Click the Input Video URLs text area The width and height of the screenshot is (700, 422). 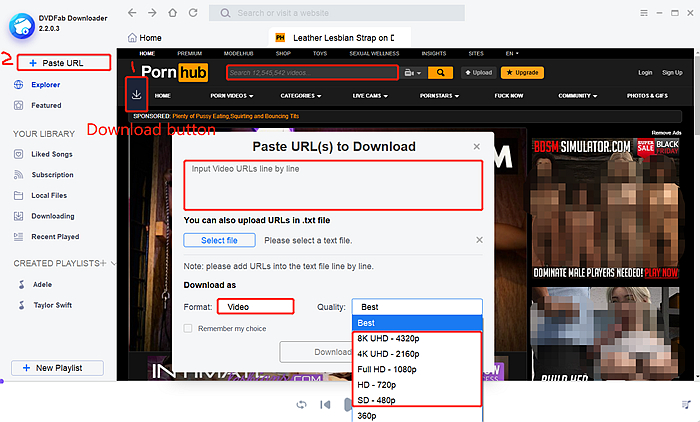pos(333,185)
